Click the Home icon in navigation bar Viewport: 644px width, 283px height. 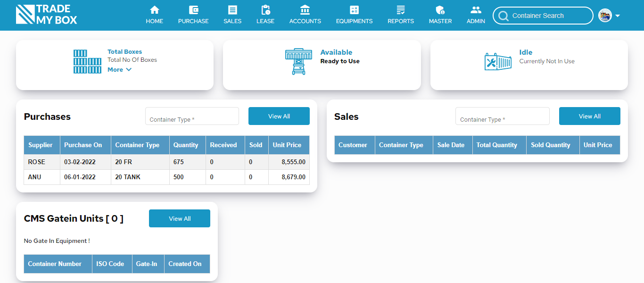coord(154,10)
